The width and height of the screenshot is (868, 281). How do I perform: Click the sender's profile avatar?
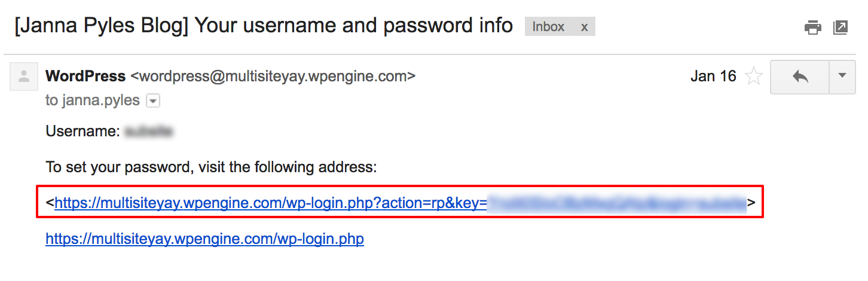coord(24,77)
